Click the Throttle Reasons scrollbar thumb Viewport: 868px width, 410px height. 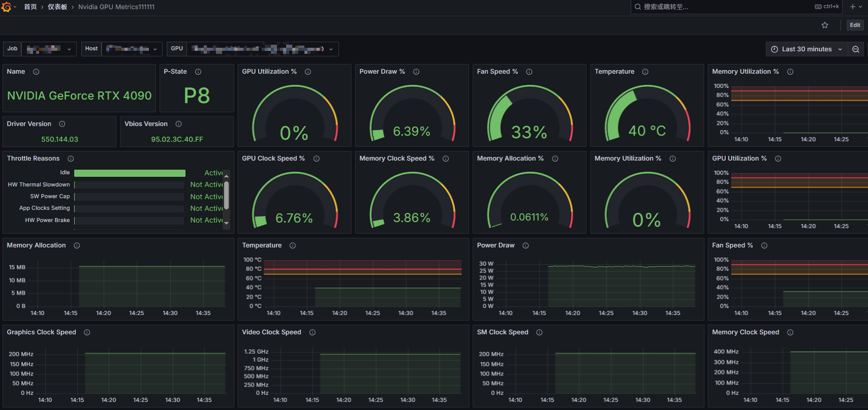226,195
